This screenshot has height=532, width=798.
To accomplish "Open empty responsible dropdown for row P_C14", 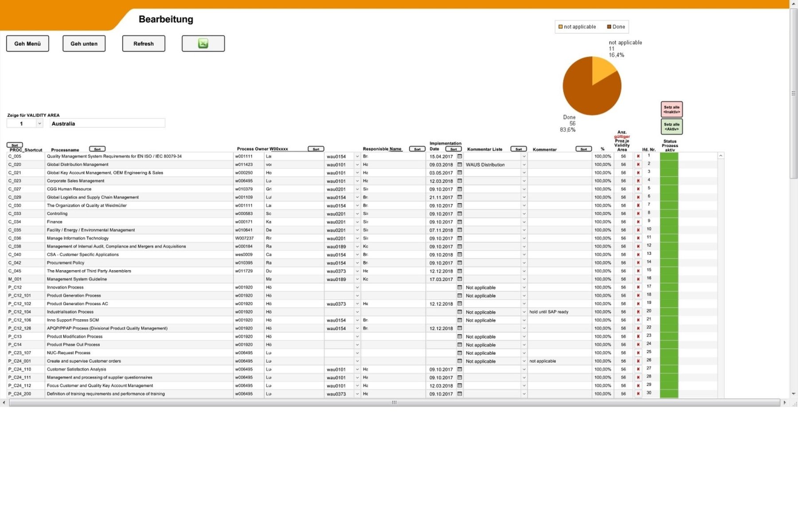I will point(357,344).
